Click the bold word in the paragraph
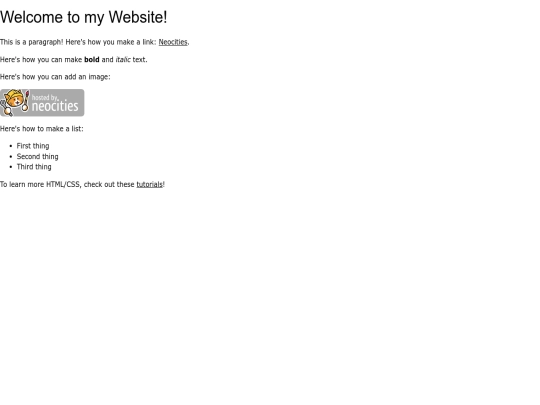The width and height of the screenshot is (540, 405). click(92, 59)
